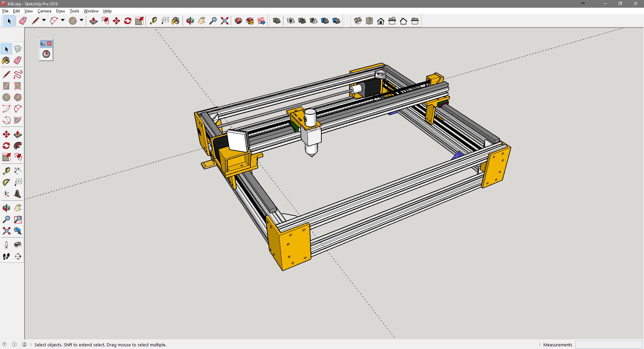
Task: Select the Follow Me tool
Action: [18, 146]
